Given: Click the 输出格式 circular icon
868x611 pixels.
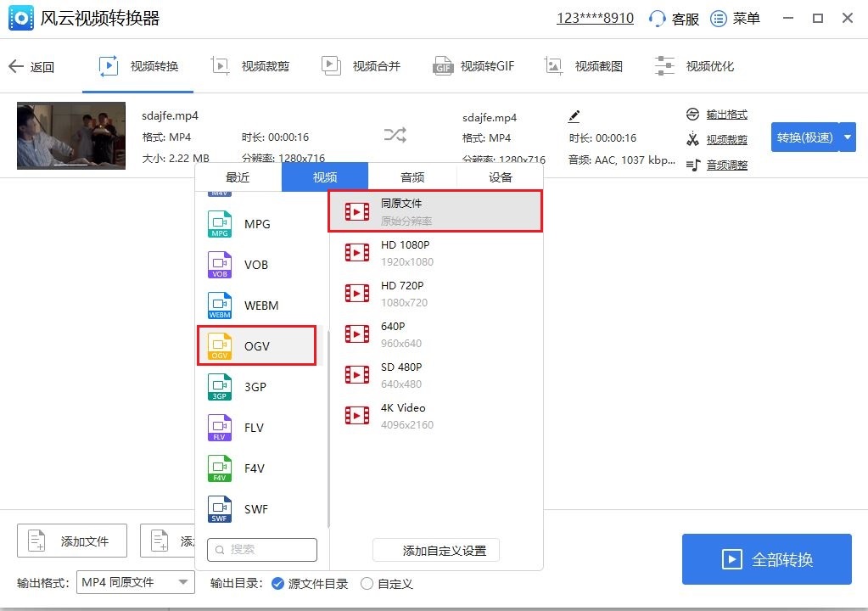Looking at the screenshot, I should 692,115.
